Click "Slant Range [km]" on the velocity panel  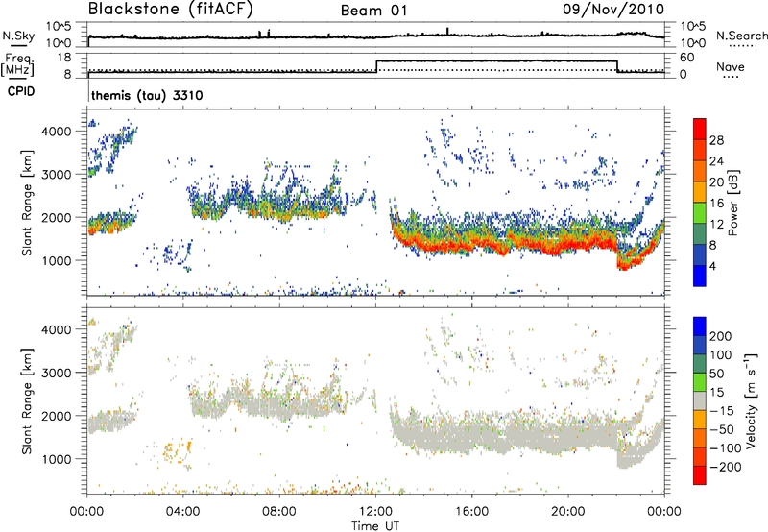(x=27, y=401)
